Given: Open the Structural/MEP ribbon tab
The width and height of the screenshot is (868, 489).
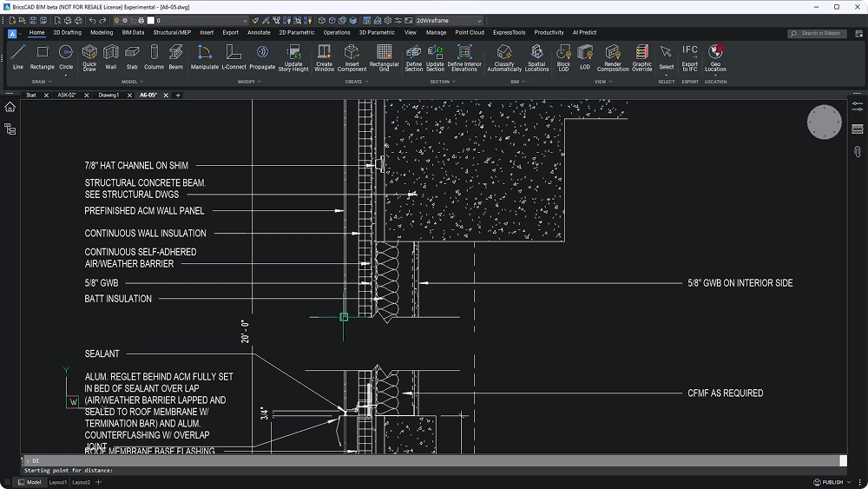Looking at the screenshot, I should coord(172,33).
